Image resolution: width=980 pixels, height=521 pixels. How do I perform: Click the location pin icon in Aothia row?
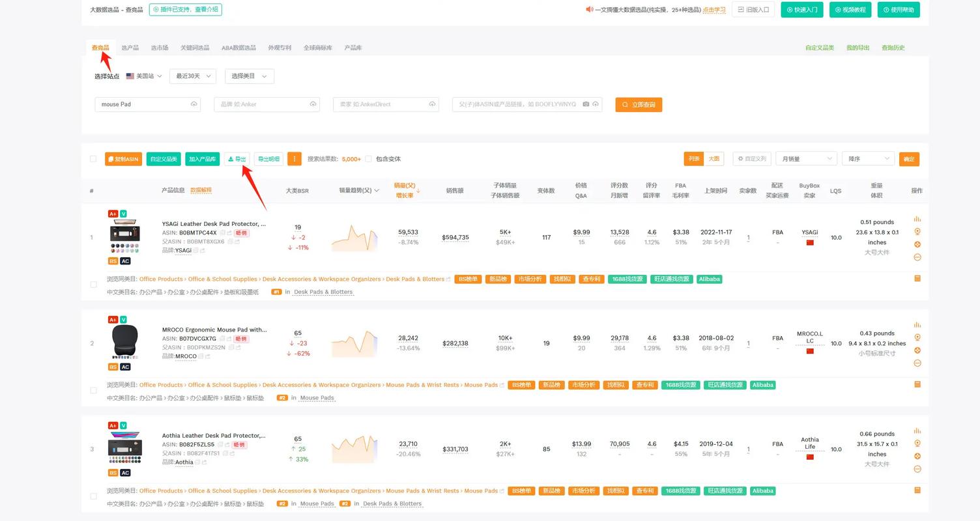click(917, 444)
